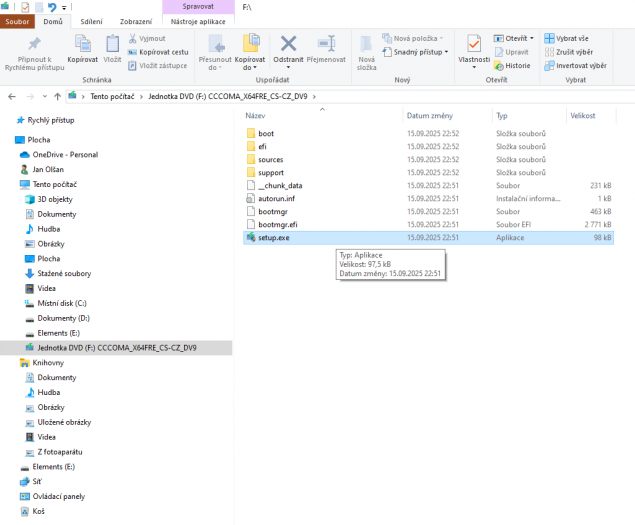
Task: Open recent locations dropdown arrow
Action: pyautogui.click(x=45, y=96)
